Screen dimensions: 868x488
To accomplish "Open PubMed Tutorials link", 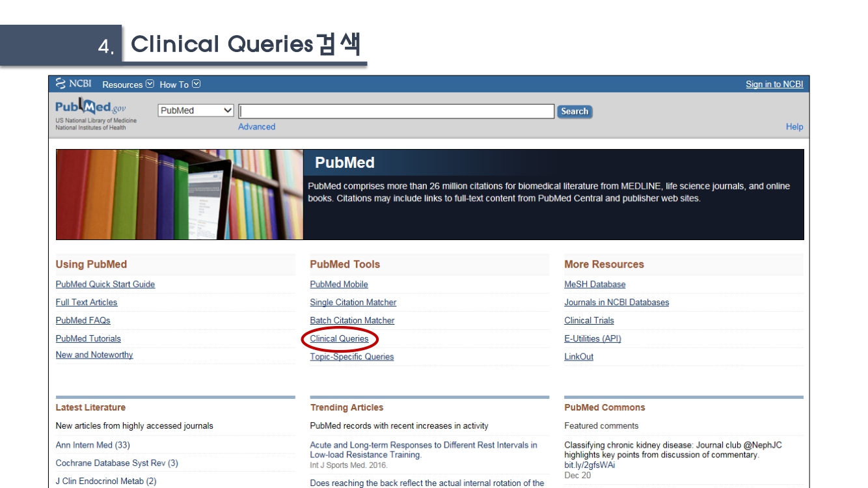I will [88, 339].
